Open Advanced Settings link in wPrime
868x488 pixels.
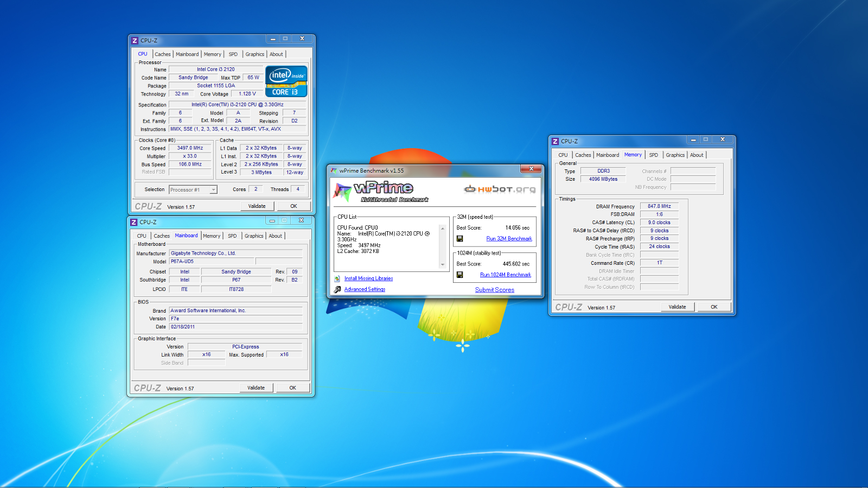[365, 289]
